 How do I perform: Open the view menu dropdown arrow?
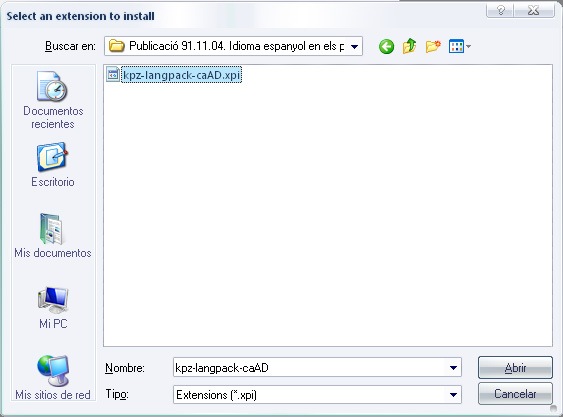[468, 46]
